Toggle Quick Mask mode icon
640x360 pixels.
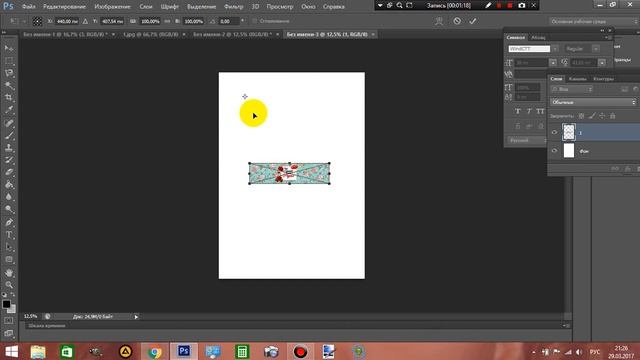9,321
